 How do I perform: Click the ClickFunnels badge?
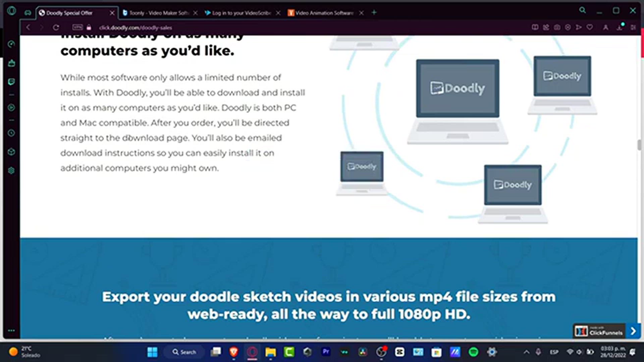click(599, 331)
